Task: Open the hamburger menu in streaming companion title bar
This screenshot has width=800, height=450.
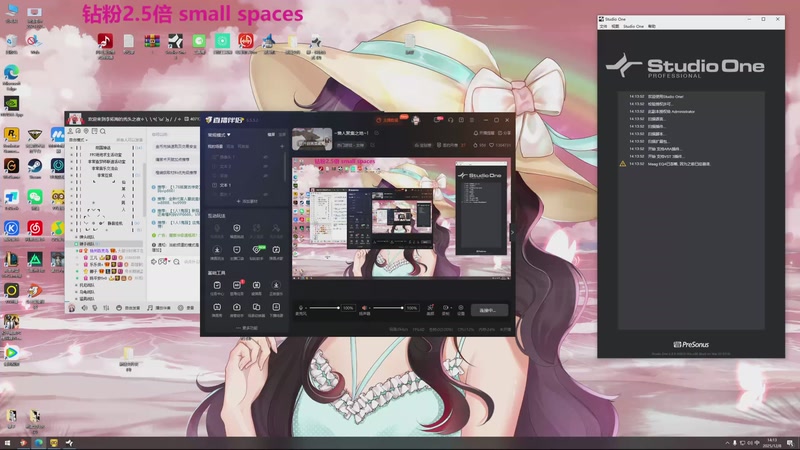Action: click(x=472, y=120)
